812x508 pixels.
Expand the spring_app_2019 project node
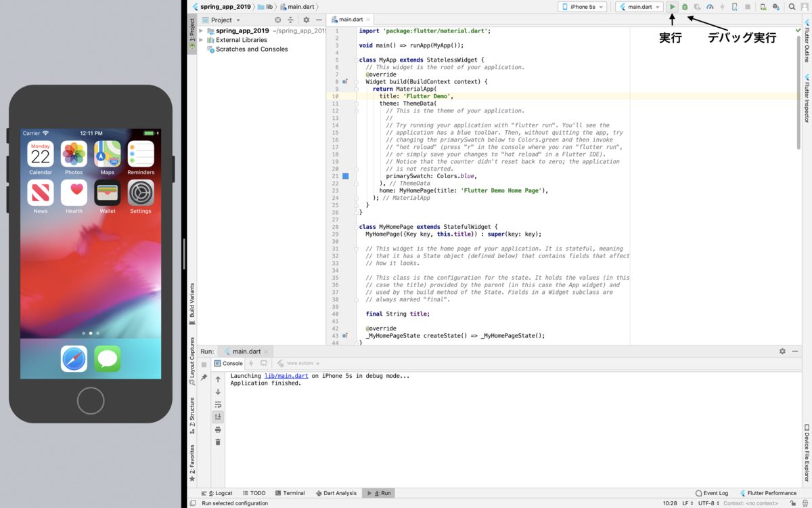click(x=202, y=31)
